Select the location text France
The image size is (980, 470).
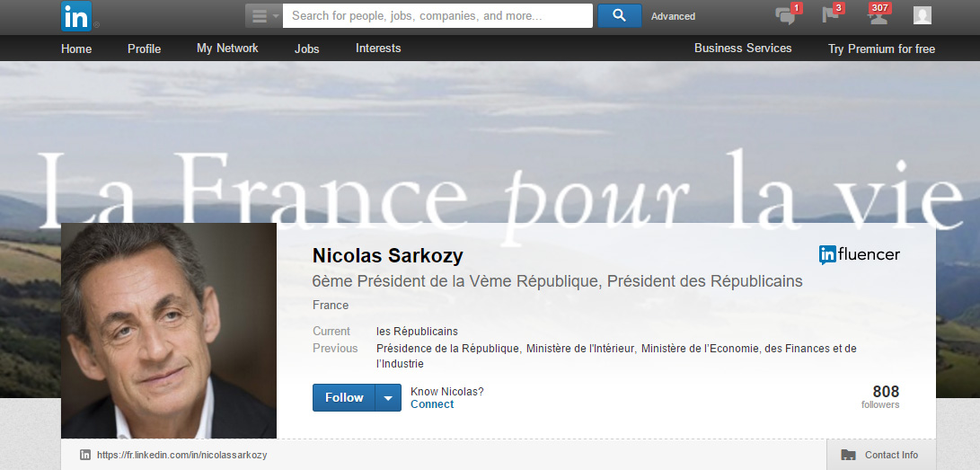click(x=331, y=306)
